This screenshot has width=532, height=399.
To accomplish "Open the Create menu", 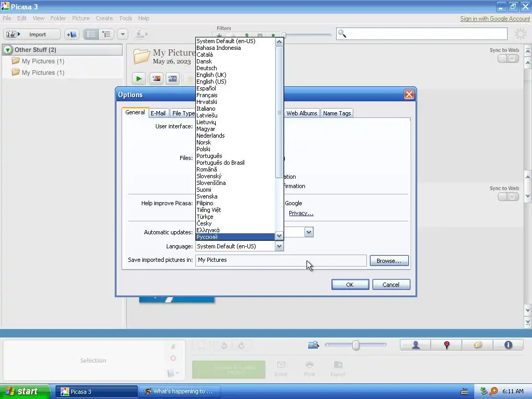I will [x=104, y=18].
